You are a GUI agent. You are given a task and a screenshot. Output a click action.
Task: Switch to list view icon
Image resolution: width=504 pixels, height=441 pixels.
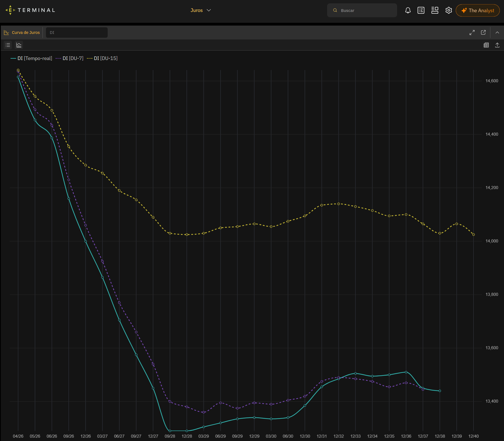[x=8, y=45]
